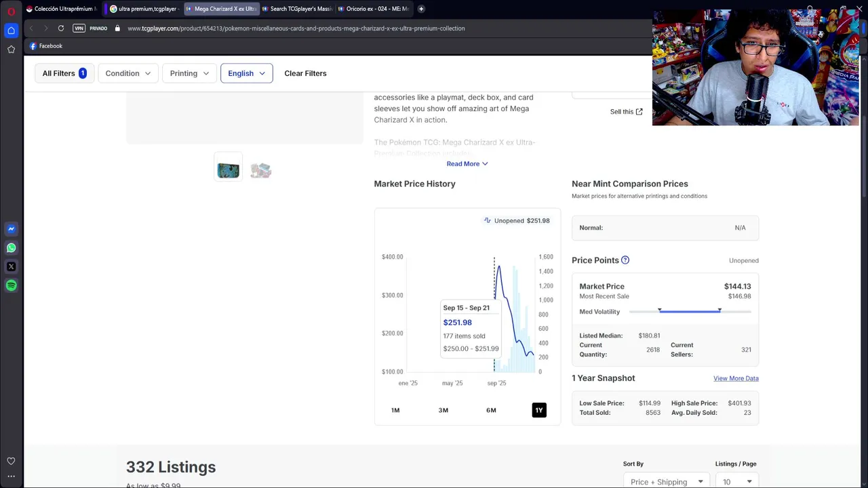Set chart range to 6M

(x=491, y=410)
